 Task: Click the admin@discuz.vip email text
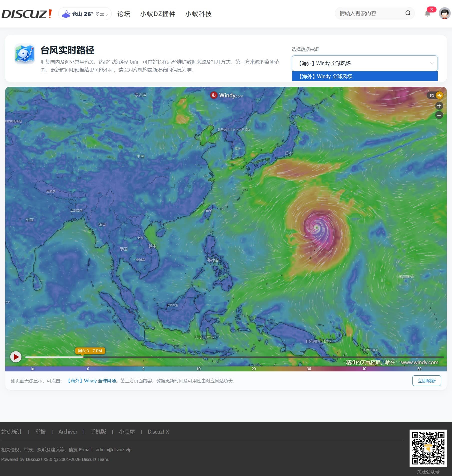[x=114, y=450]
